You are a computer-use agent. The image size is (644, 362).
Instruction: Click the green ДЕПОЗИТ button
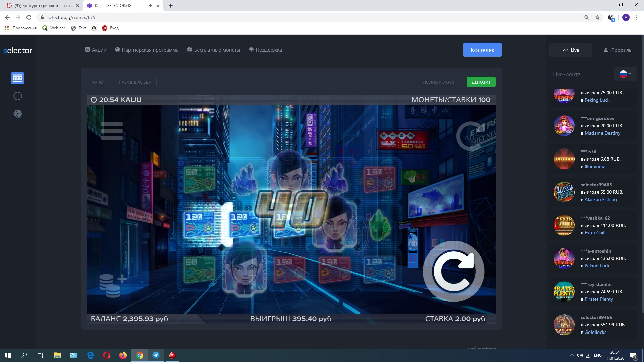(481, 82)
